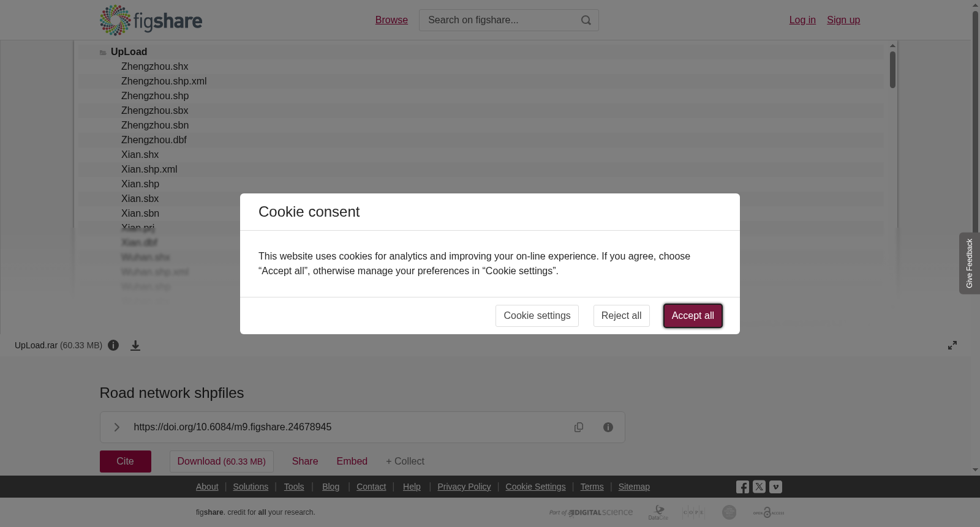Click the Open Access logo
Image resolution: width=980 pixels, height=527 pixels.
769,512
